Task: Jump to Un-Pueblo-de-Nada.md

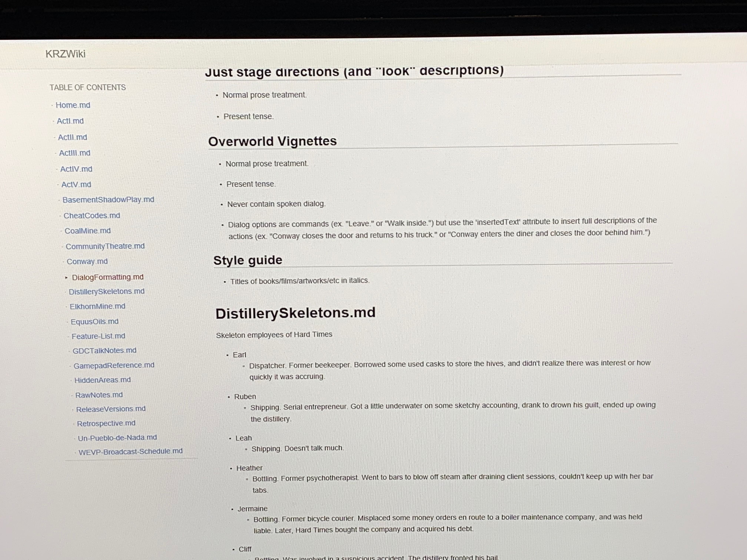Action: pos(117,438)
